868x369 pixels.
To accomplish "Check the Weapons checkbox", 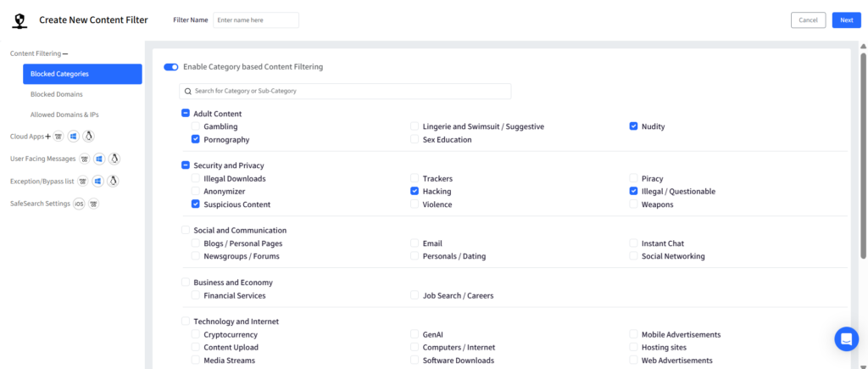I will coord(633,204).
